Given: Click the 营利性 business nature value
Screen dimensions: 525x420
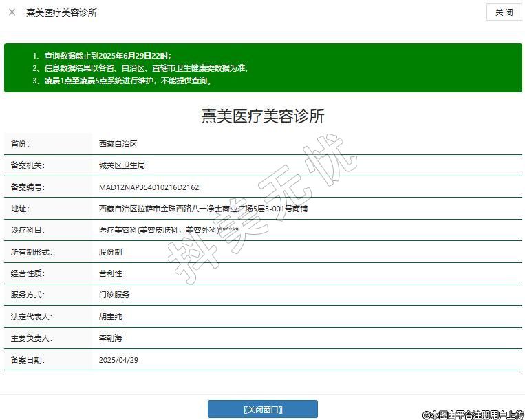Looking at the screenshot, I should pyautogui.click(x=110, y=273).
